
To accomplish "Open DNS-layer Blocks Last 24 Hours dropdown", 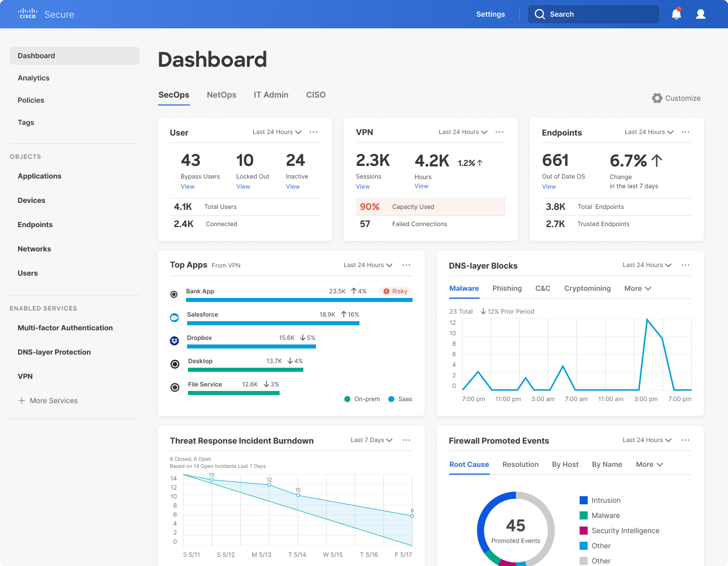I will coord(647,265).
